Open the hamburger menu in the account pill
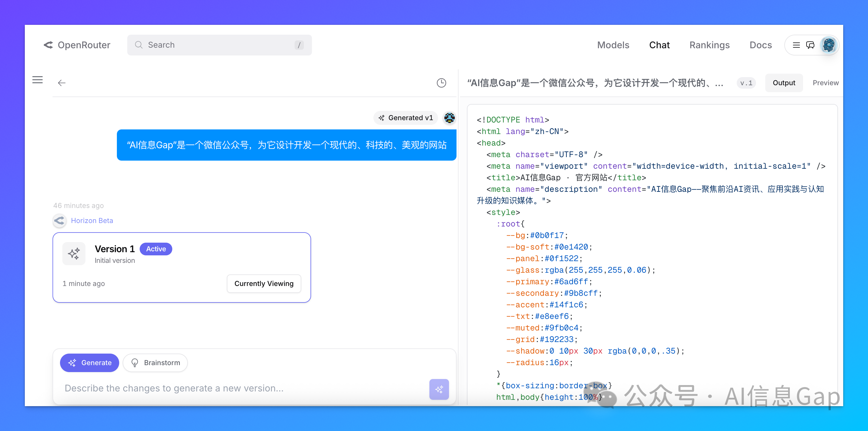868x431 pixels. coord(796,45)
